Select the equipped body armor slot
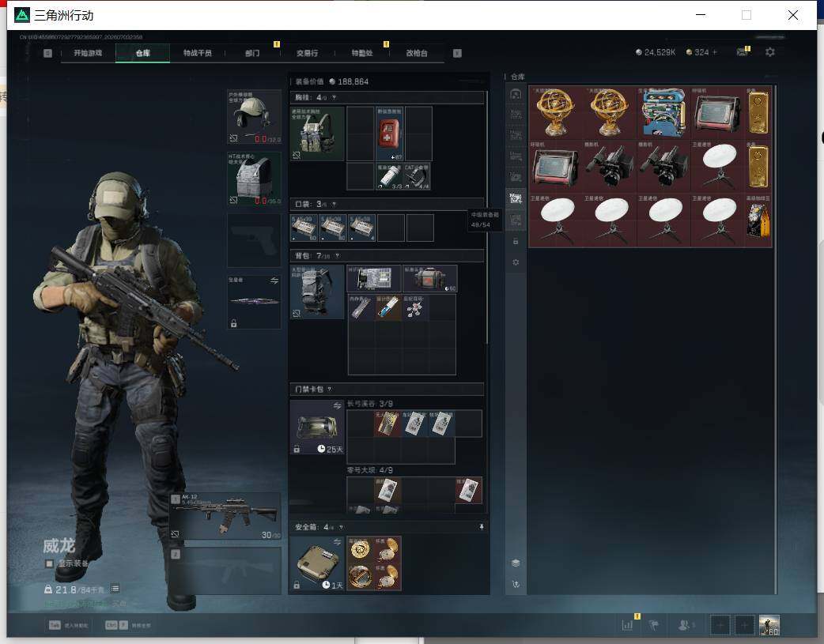This screenshot has height=644, width=824. click(x=254, y=179)
